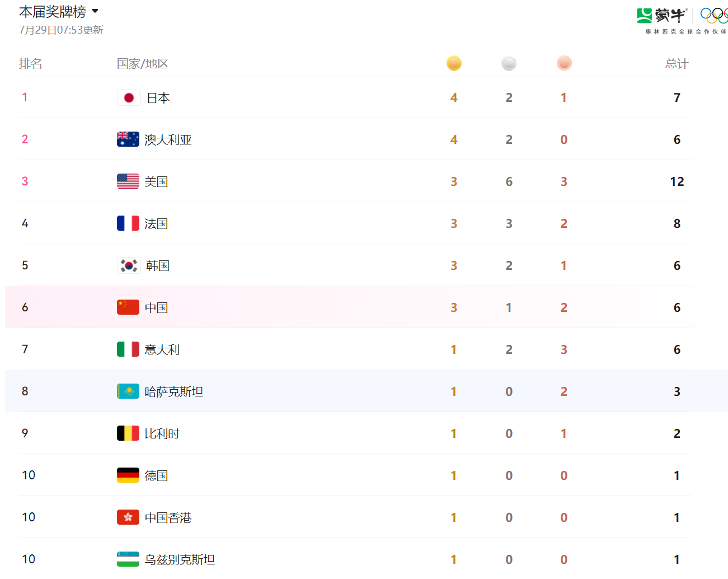Open the 本届奖牌榜 dropdown arrow

pos(95,11)
